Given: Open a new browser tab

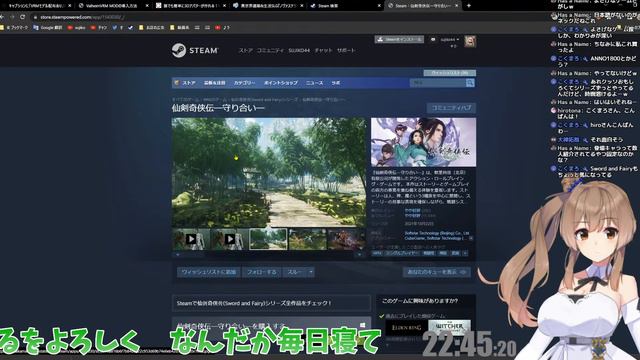Looking at the screenshot, I should tap(469, 6).
